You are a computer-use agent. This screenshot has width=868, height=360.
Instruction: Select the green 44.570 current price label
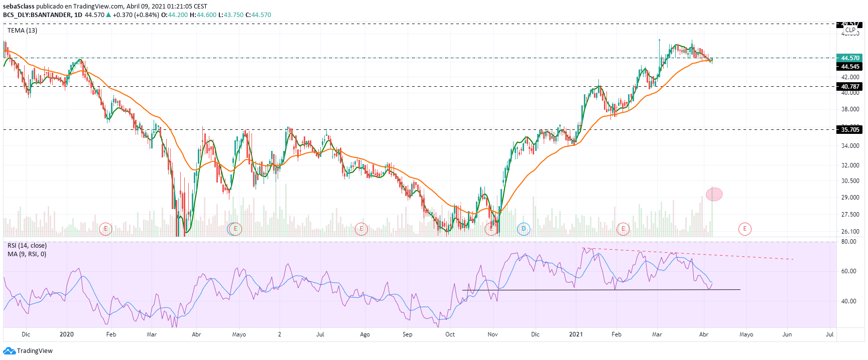tap(849, 58)
